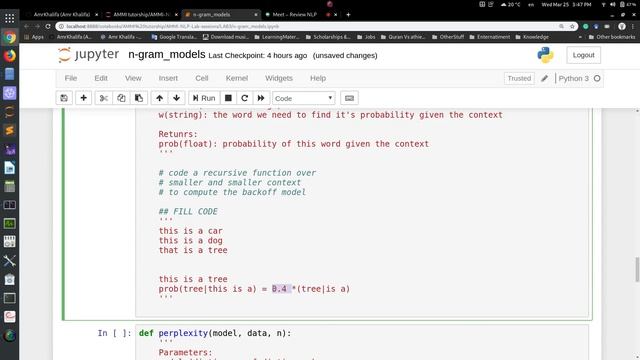Screen dimensions: 640x360
Task: Launch Firefox from the dock
Action: [9, 56]
